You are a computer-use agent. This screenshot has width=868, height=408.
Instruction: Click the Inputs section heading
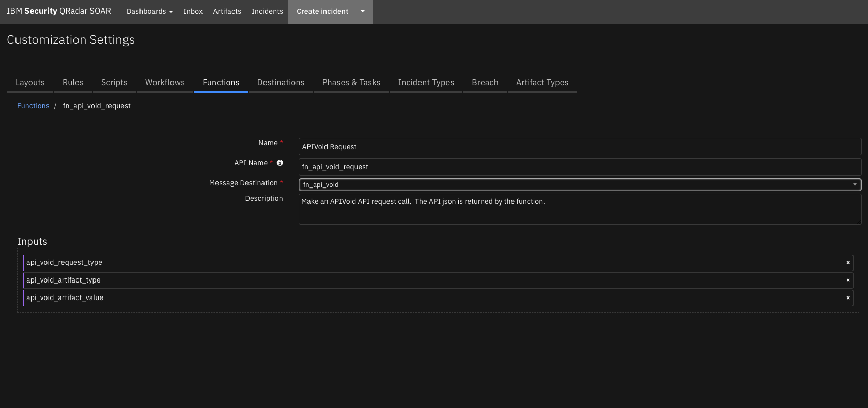coord(32,242)
